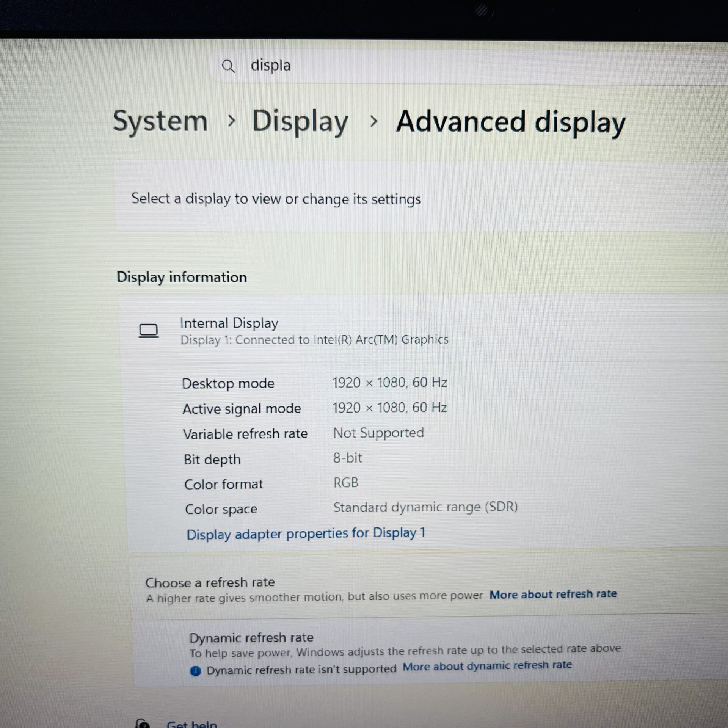The image size is (728, 728).
Task: Click Desktop mode value 1920 × 1080, 60 Hz
Action: [390, 382]
